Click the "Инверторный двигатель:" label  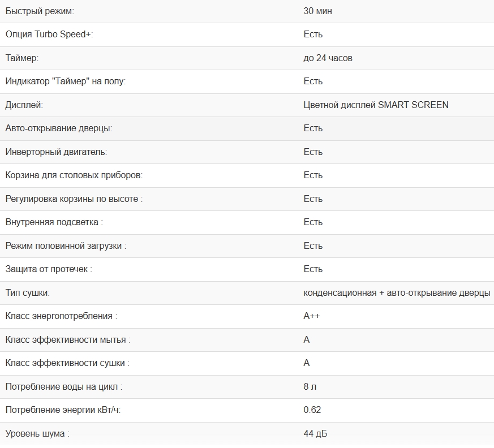[56, 152]
